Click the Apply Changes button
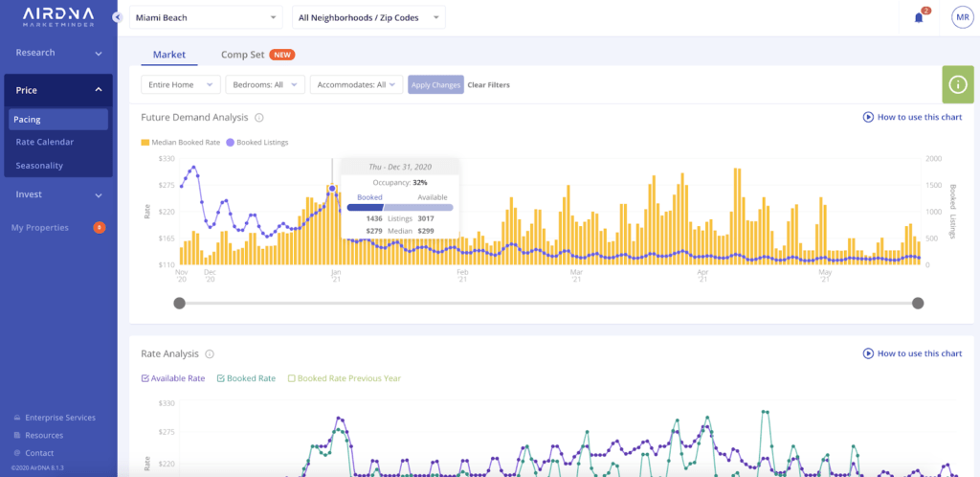 click(435, 84)
